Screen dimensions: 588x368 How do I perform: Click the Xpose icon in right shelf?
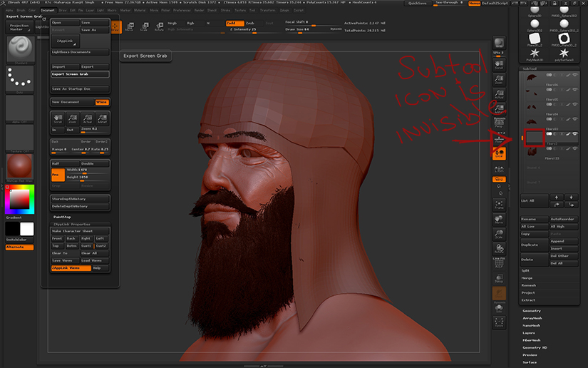[499, 322]
